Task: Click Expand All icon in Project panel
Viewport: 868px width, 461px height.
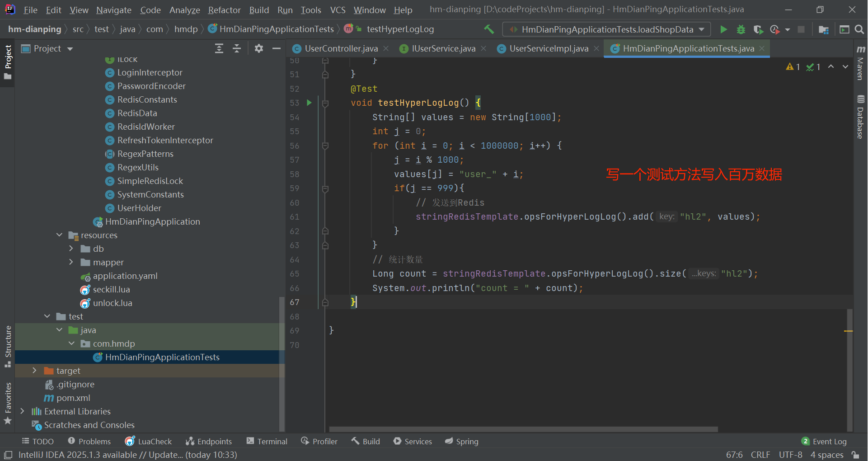Action: click(x=219, y=48)
